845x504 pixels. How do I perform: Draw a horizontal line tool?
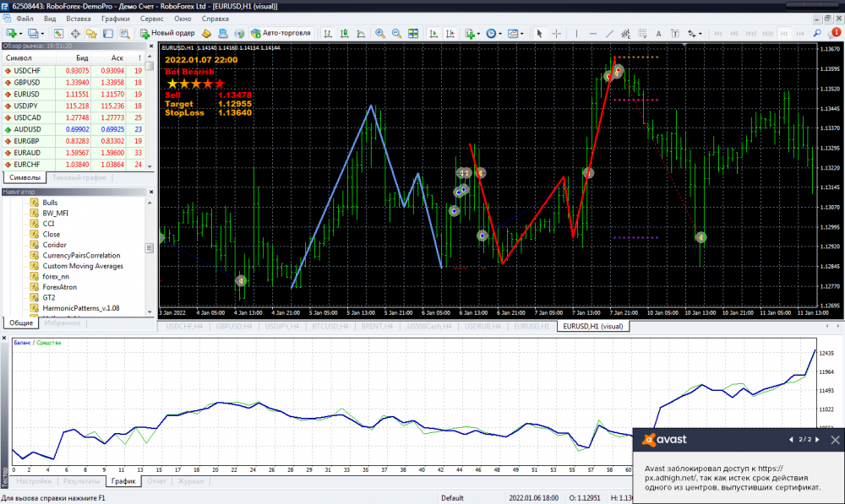[x=593, y=34]
